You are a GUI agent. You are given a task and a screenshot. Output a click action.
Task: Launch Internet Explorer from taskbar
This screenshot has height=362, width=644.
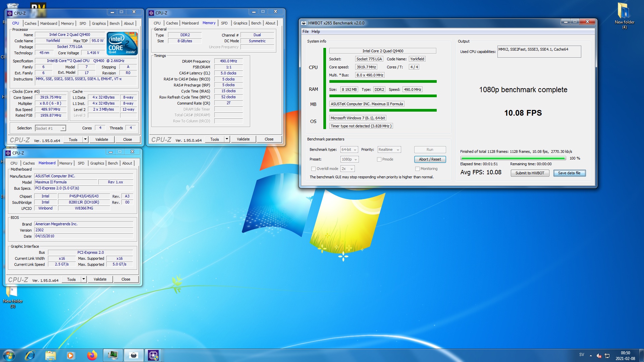point(30,355)
